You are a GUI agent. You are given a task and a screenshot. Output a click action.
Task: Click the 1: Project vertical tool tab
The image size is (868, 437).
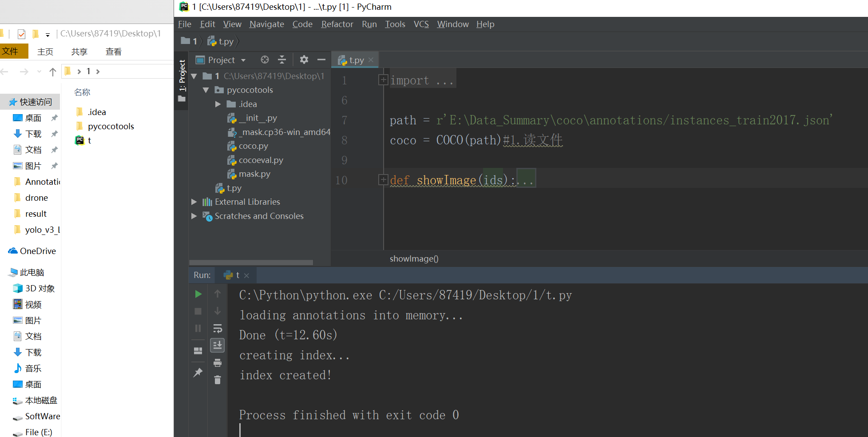[182, 81]
